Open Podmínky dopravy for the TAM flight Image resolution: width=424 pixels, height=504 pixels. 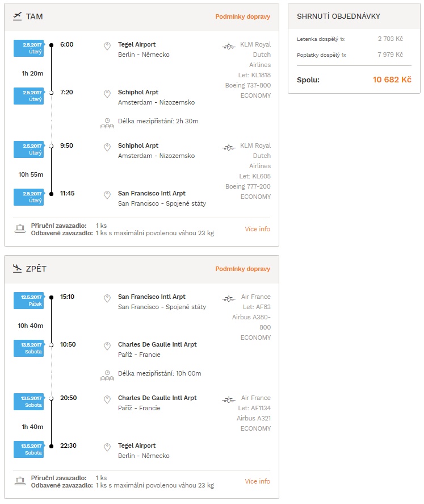(x=243, y=16)
